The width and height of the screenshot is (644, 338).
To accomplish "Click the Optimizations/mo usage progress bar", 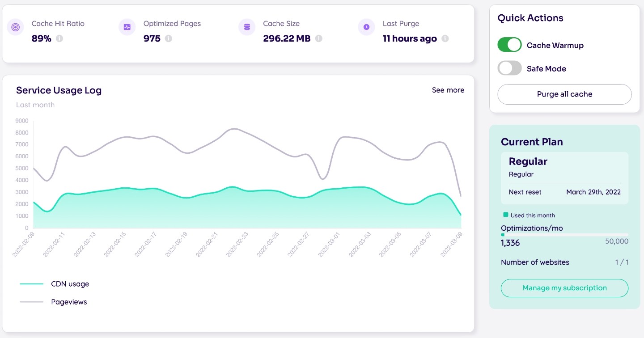I will pyautogui.click(x=564, y=235).
